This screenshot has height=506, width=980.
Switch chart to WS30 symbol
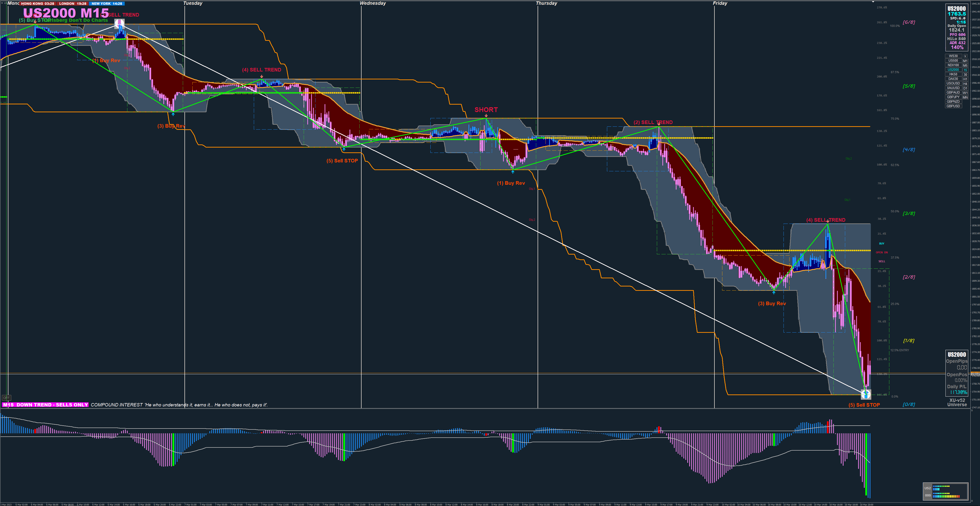click(953, 56)
